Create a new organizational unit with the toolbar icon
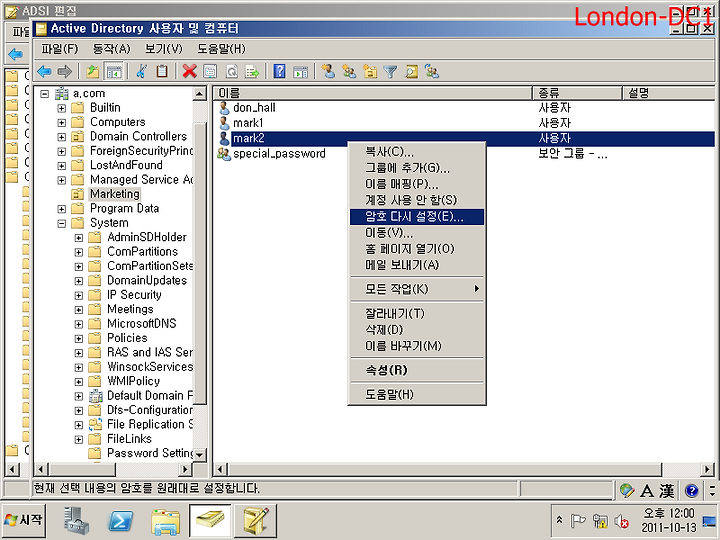The width and height of the screenshot is (720, 540). (x=370, y=71)
